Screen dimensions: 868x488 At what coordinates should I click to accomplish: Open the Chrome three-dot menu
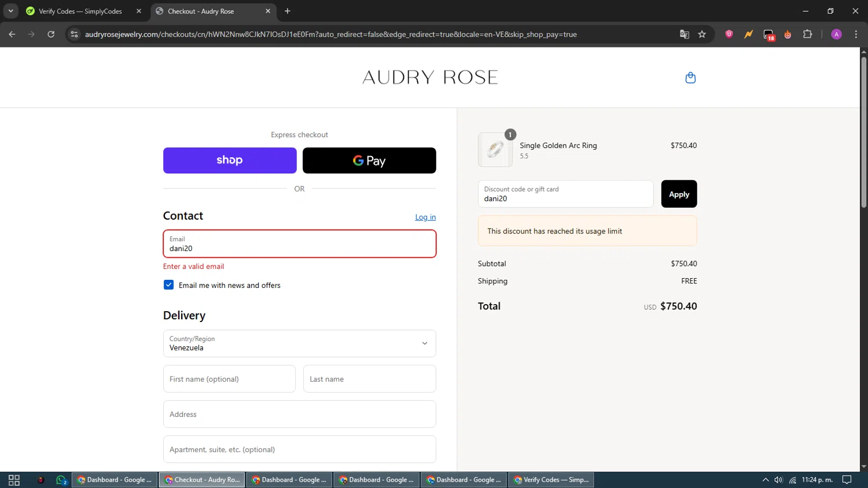click(856, 34)
